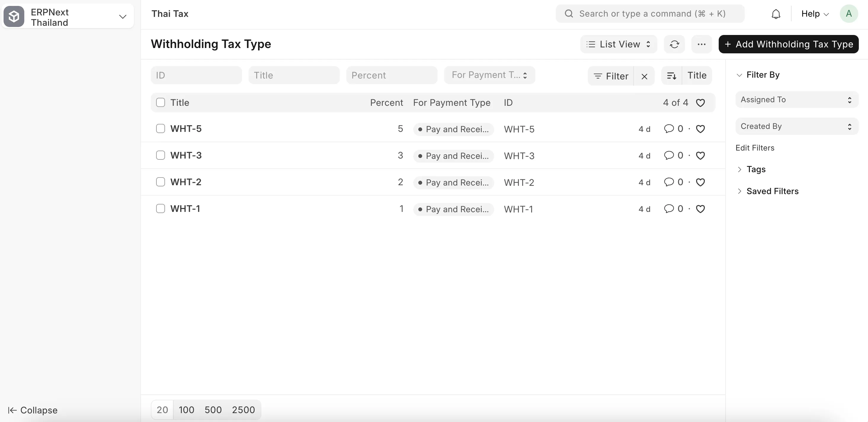Screen dimensions: 868x422
Task: Open comments bubble on WHT-1 row
Action: pos(669,209)
